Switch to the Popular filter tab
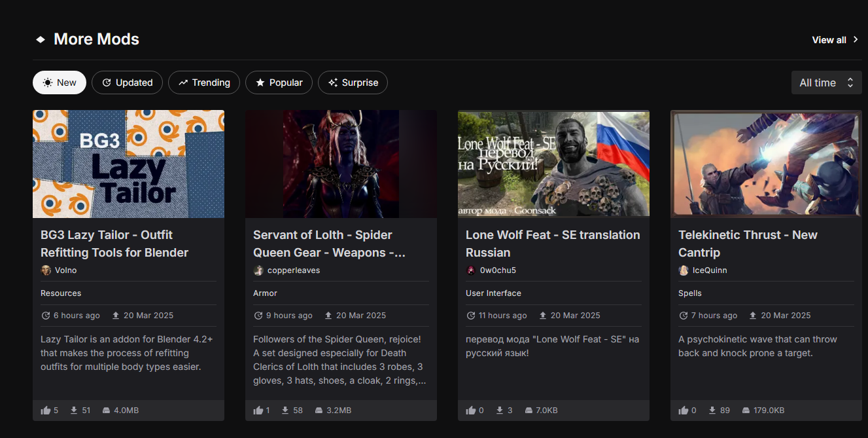This screenshot has height=438, width=868. coord(279,82)
